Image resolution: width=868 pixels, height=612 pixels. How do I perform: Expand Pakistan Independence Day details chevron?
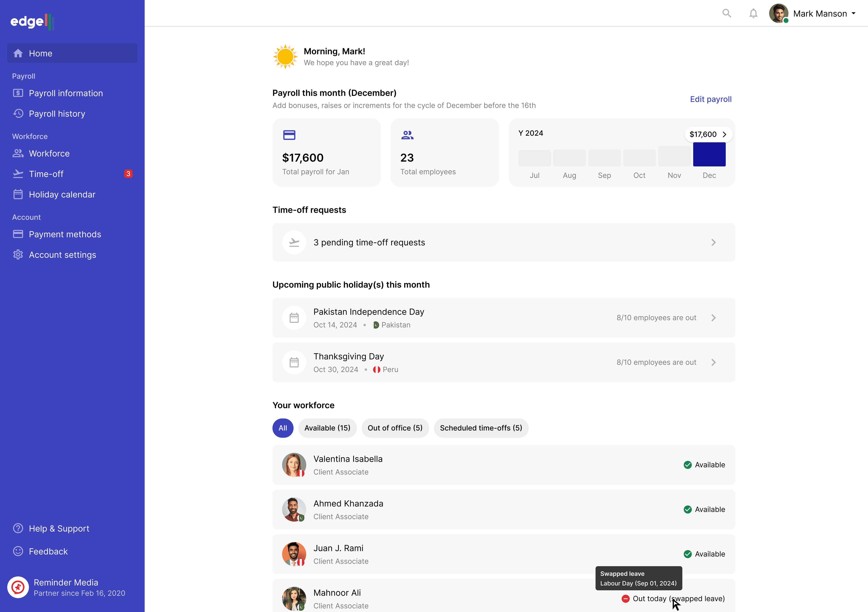click(713, 318)
